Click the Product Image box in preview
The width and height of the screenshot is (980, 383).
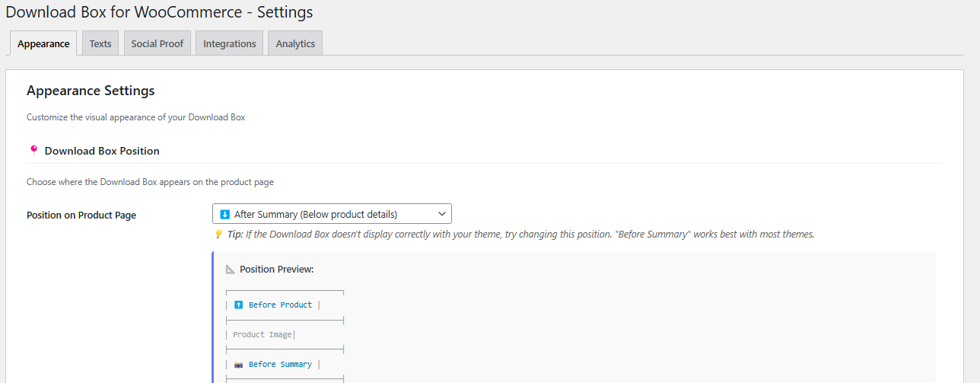point(262,334)
